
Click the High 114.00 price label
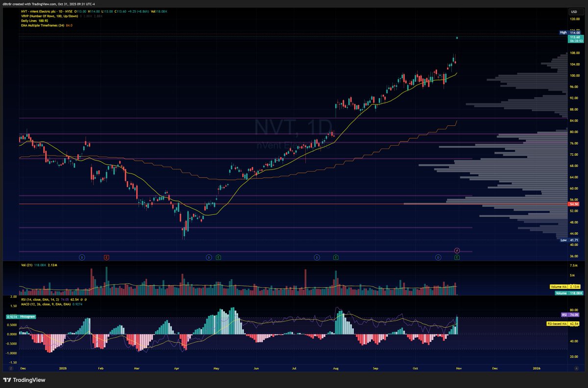tap(569, 32)
